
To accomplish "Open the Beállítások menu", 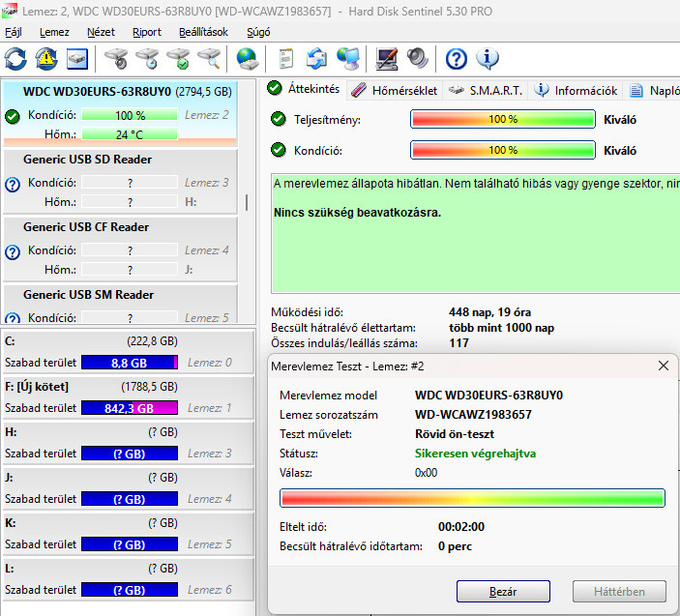I will click(x=203, y=32).
